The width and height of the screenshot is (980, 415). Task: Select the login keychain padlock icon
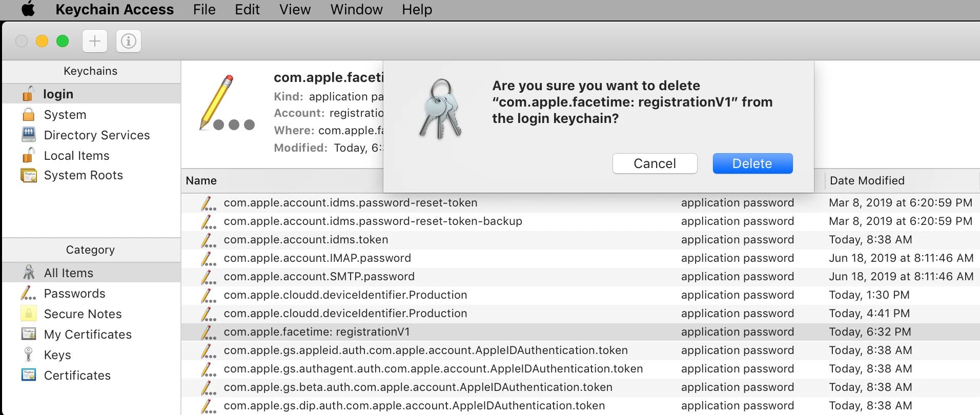click(29, 94)
